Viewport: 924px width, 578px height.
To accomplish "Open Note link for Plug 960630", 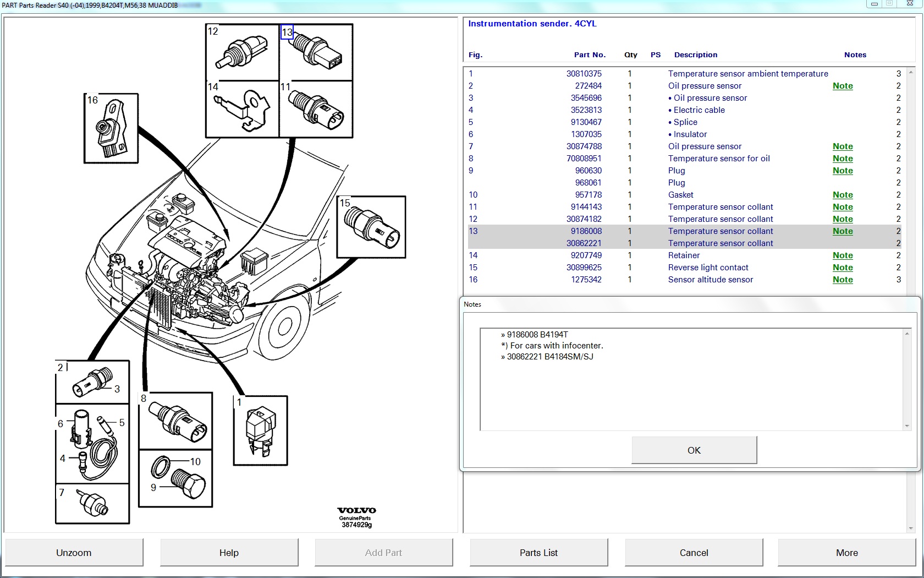I will click(x=843, y=171).
